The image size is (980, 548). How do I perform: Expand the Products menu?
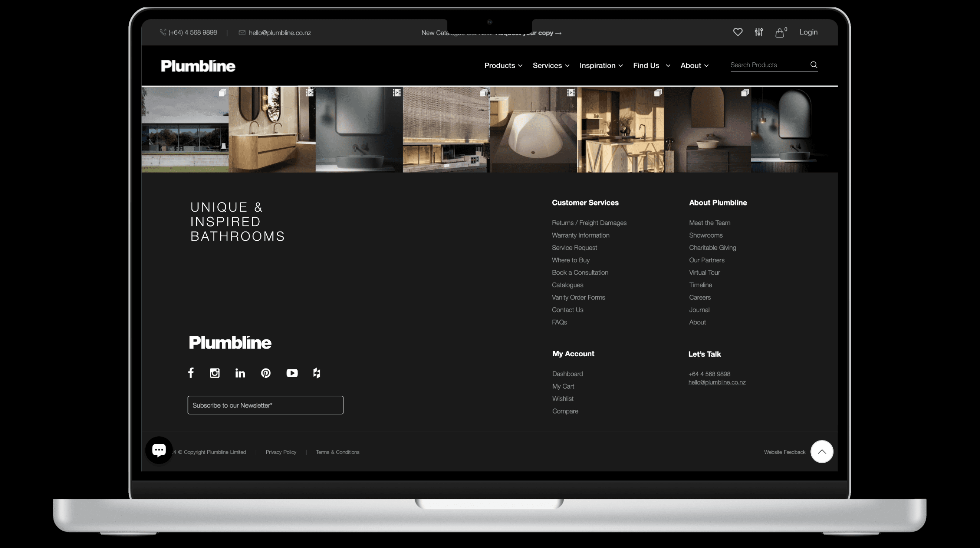pos(503,65)
